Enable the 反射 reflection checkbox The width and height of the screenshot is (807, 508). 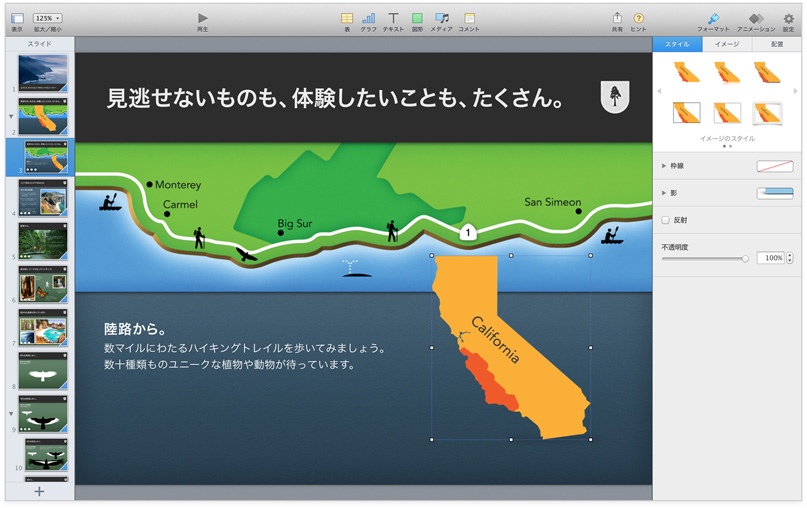click(x=666, y=220)
